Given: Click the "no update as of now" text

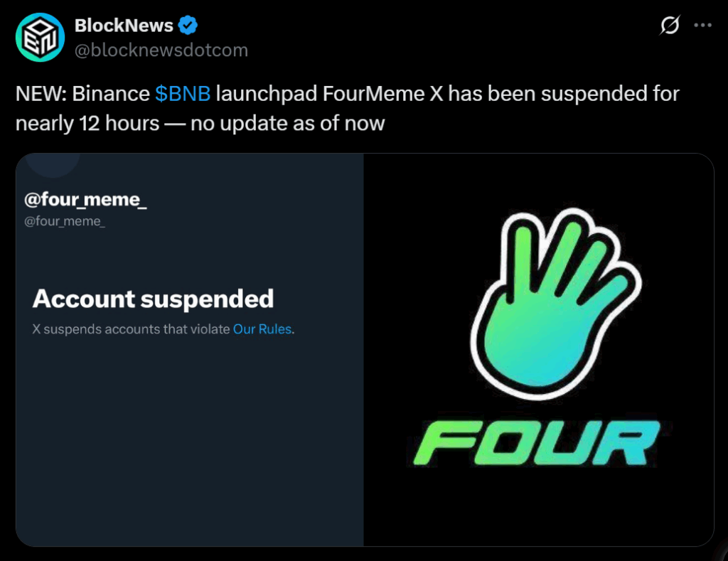Looking at the screenshot, I should pos(287,123).
